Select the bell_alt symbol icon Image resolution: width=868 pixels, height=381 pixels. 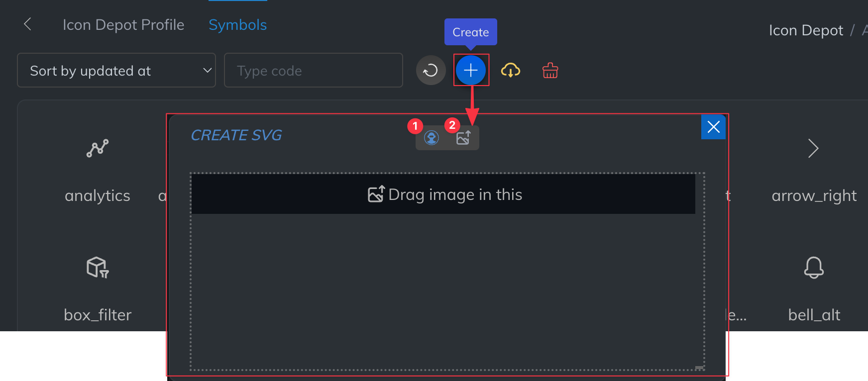click(814, 268)
